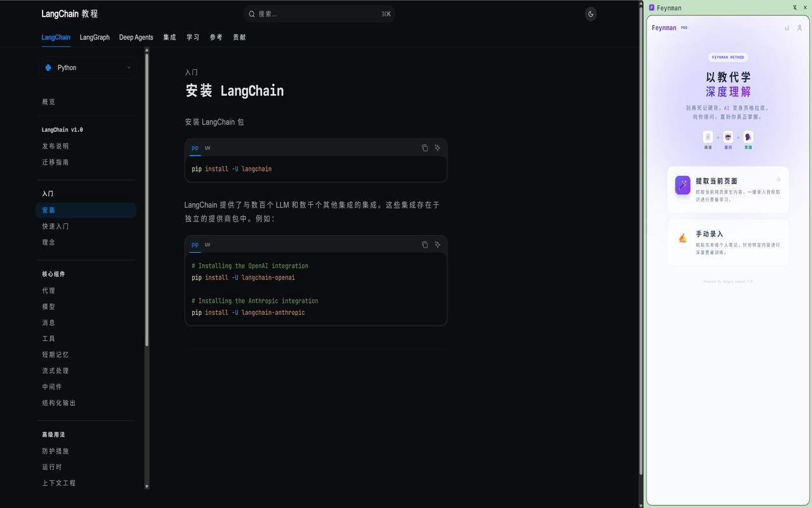Click the AI sparkle icon on the second code block

pyautogui.click(x=437, y=244)
